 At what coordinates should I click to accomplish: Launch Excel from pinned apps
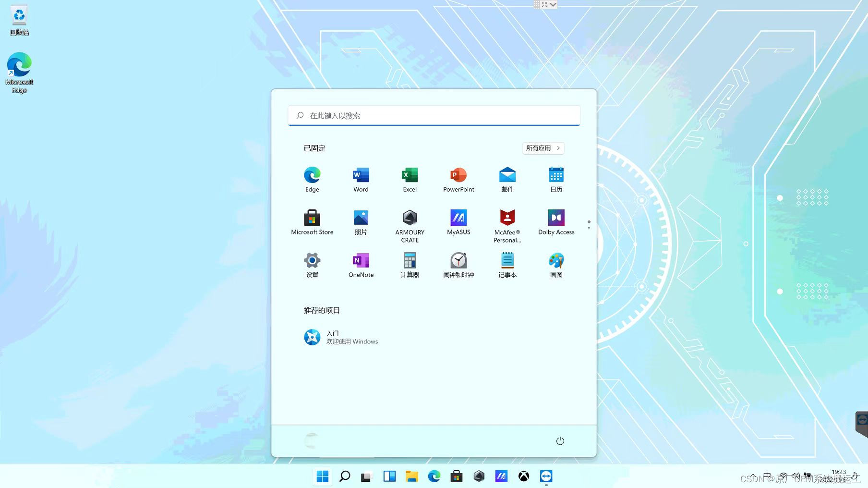click(x=410, y=179)
